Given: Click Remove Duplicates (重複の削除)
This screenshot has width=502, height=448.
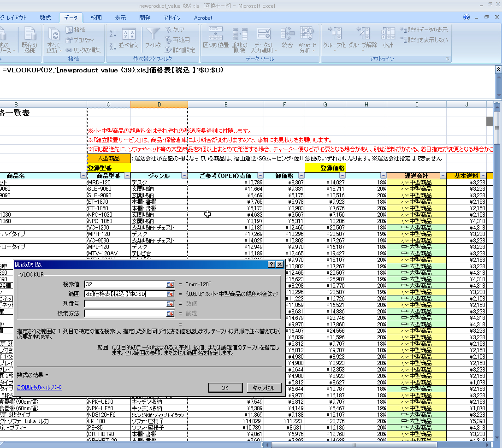Looking at the screenshot, I should 239,40.
